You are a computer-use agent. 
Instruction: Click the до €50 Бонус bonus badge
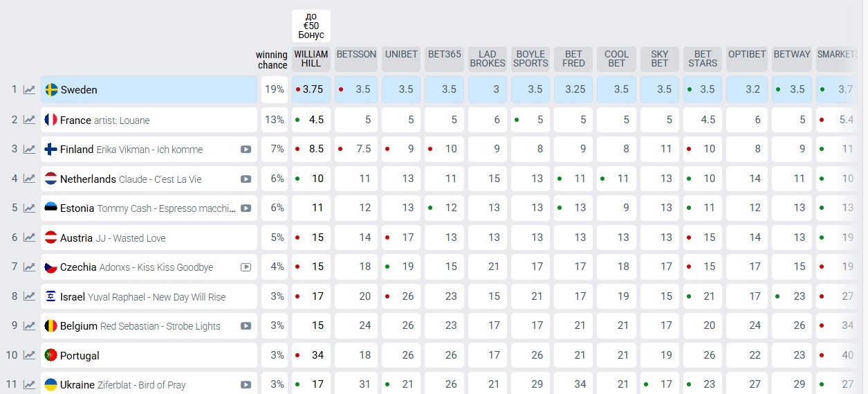(x=311, y=26)
